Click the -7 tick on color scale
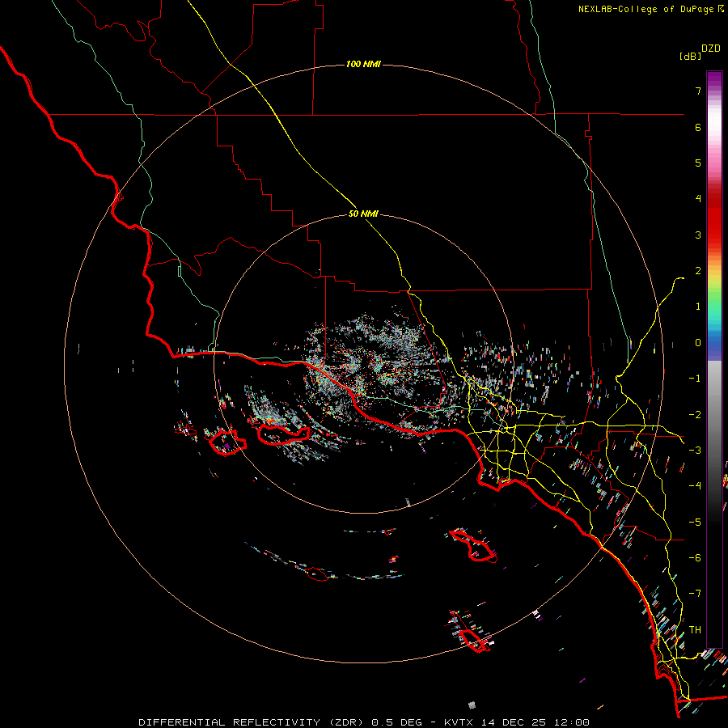 695,594
